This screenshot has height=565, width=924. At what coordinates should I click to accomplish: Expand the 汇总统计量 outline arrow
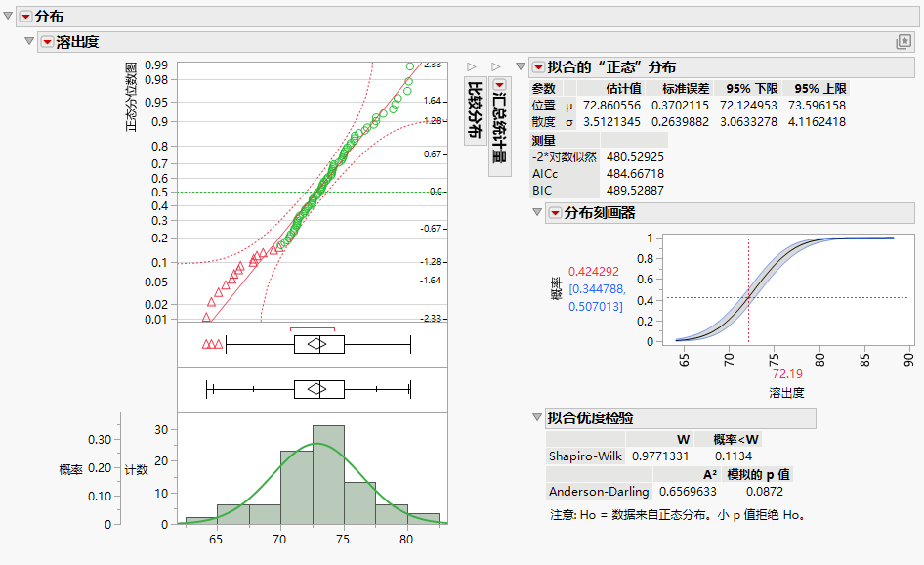(496, 66)
